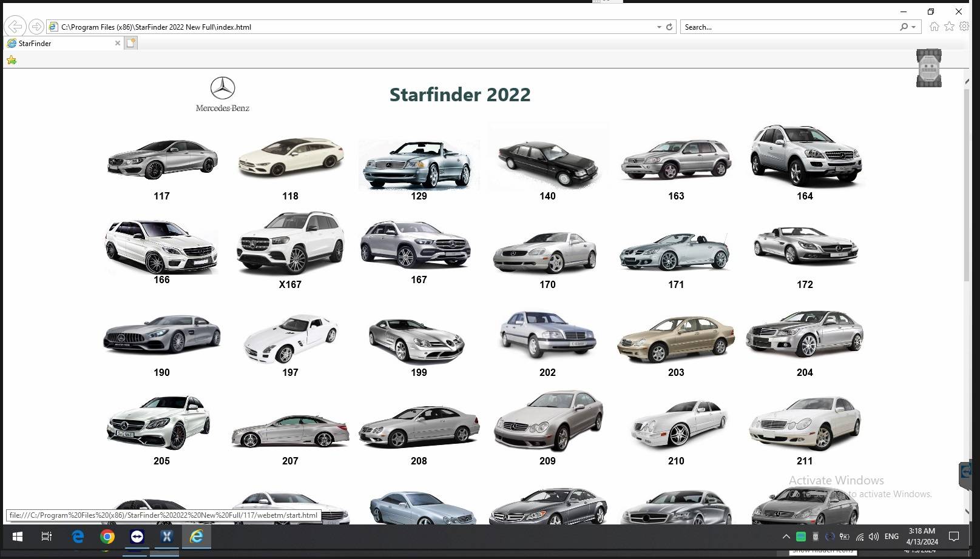Open the 204 sedan image
This screenshot has height=559, width=980.
[805, 333]
